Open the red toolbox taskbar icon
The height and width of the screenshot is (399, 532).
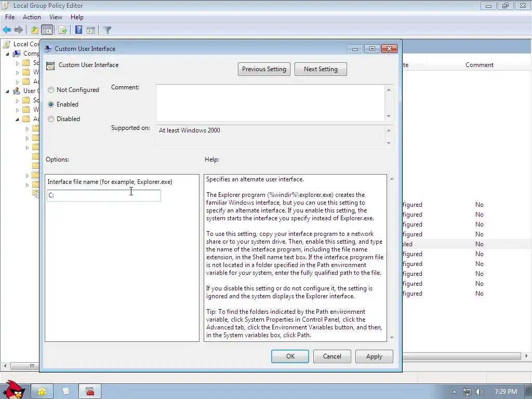coord(89,392)
